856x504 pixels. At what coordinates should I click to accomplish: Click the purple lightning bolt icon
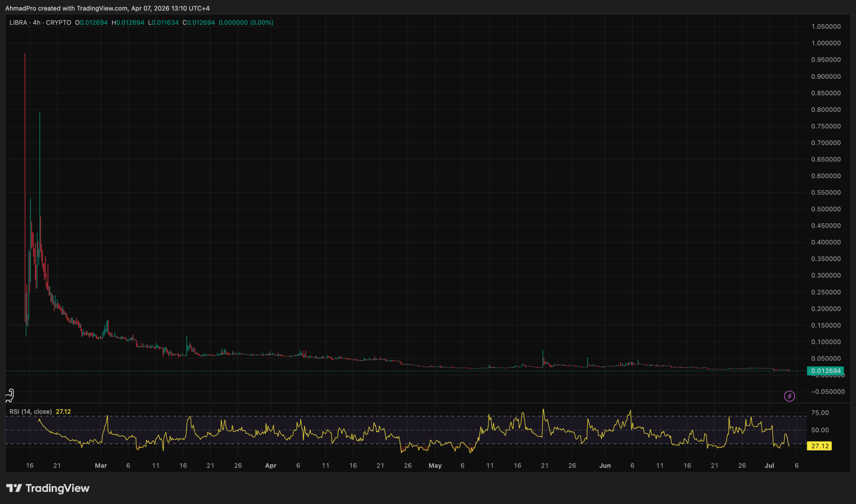click(x=789, y=396)
